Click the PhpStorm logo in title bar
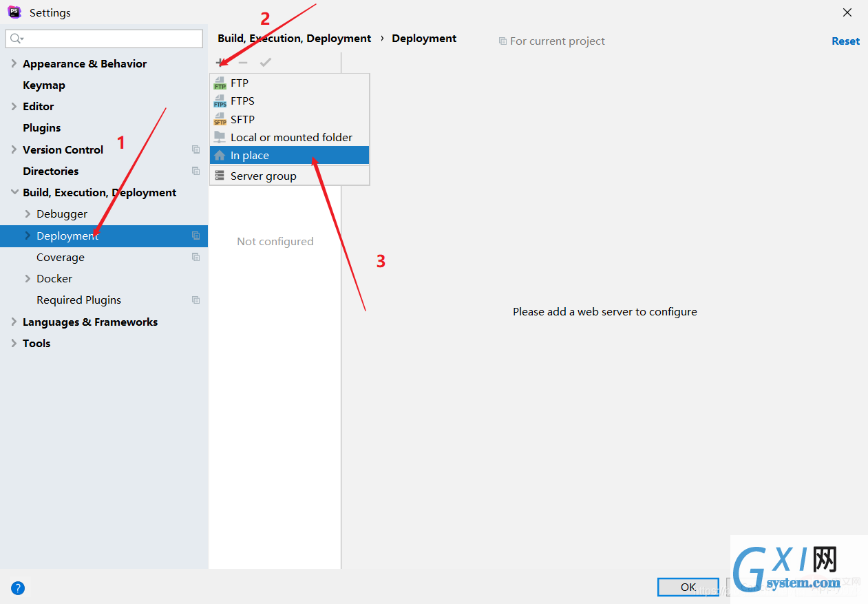 [14, 12]
